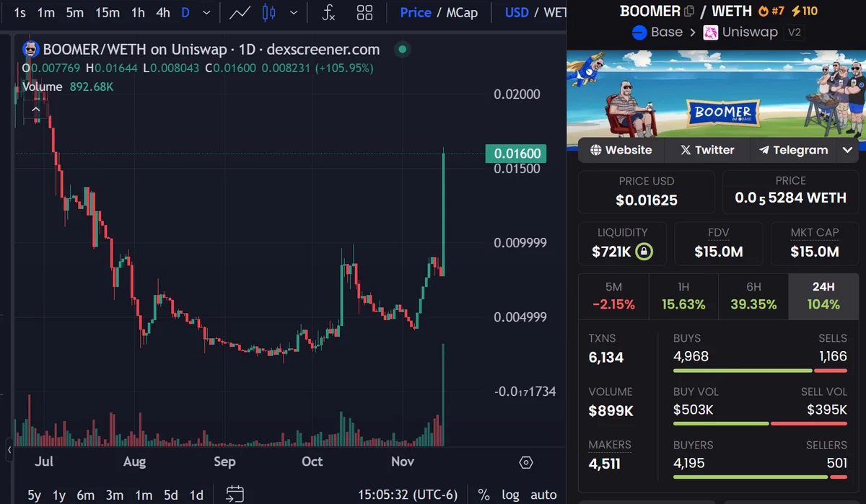Screen dimensions: 866x504
Task: Click the Telegram paper plane icon
Action: tap(764, 150)
